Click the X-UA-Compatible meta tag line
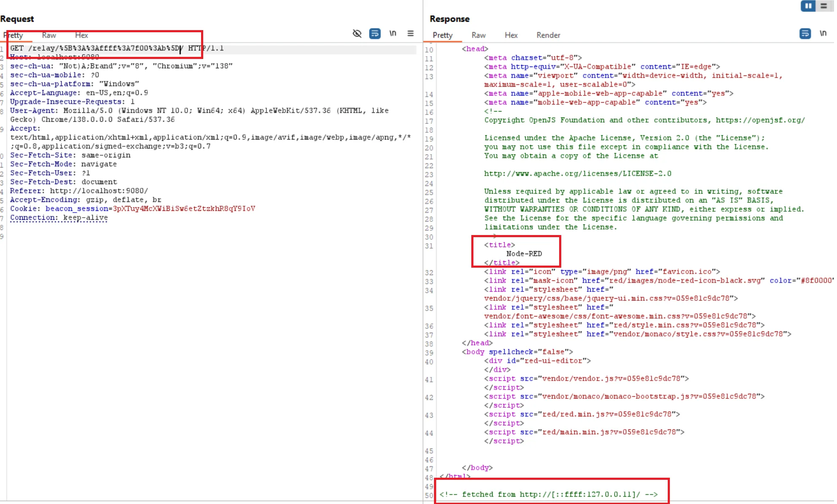 (x=602, y=67)
